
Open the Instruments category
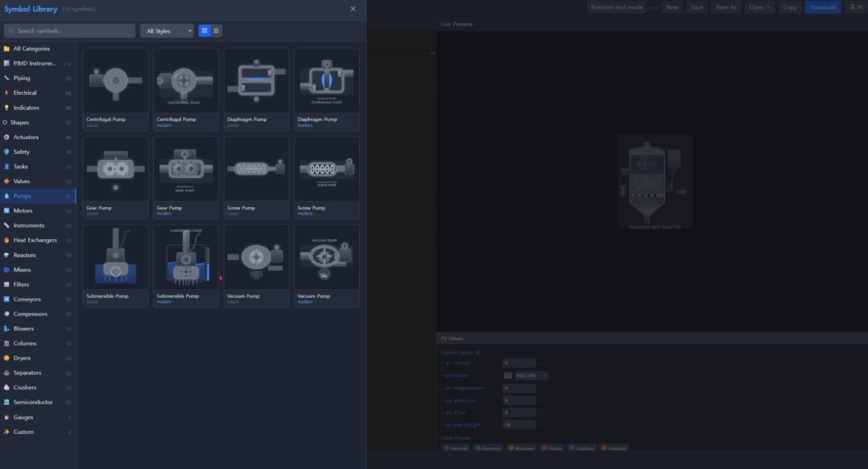38,225
